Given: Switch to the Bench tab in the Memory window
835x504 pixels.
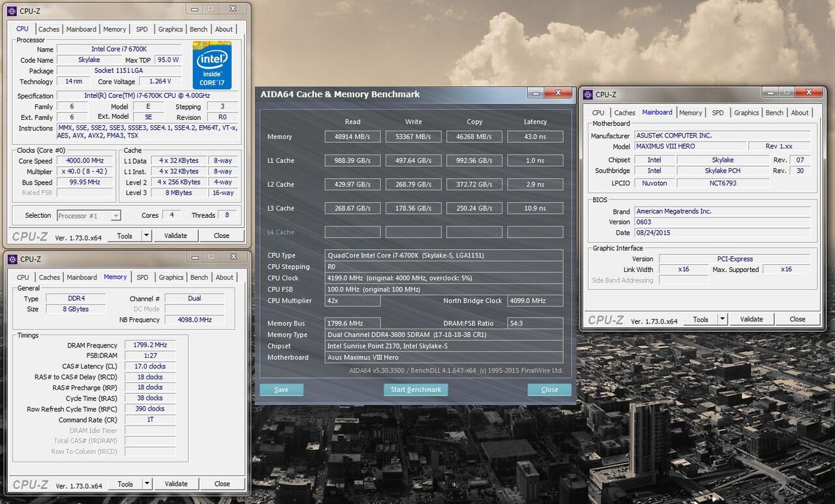Looking at the screenshot, I should coord(199,277).
